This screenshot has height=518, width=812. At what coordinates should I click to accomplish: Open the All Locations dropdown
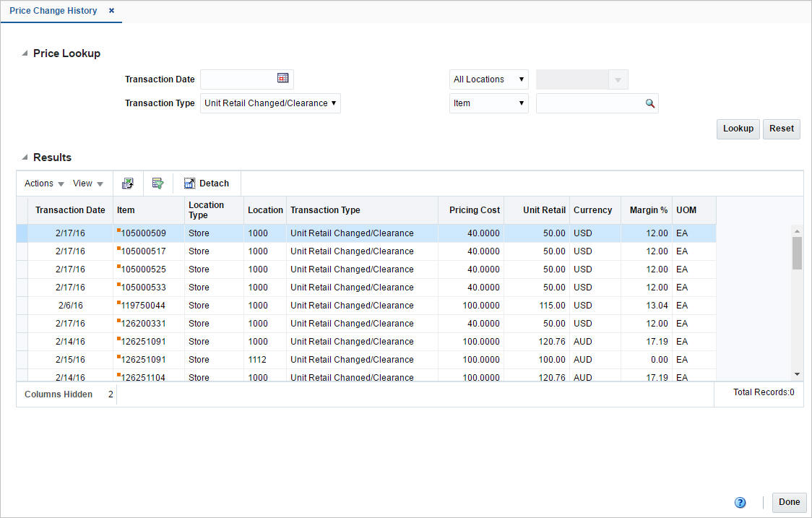489,79
